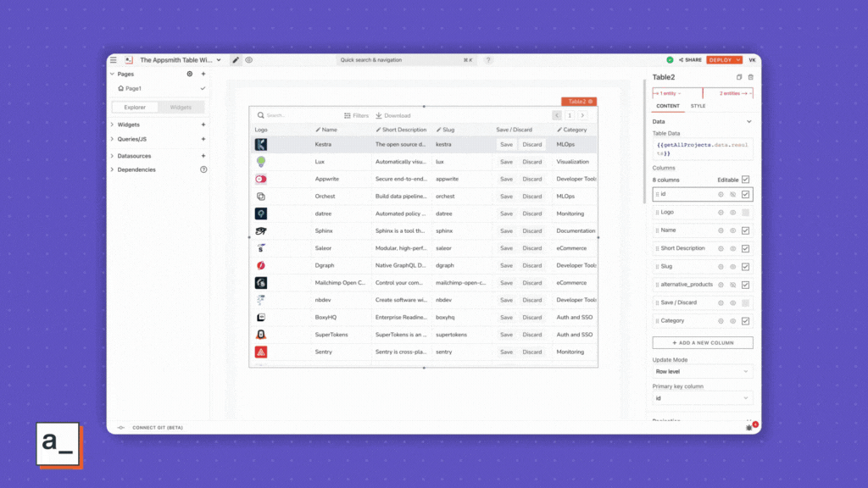Add a new widget via the Widgets plus
Screen dimensions: 868x488
coord(203,125)
